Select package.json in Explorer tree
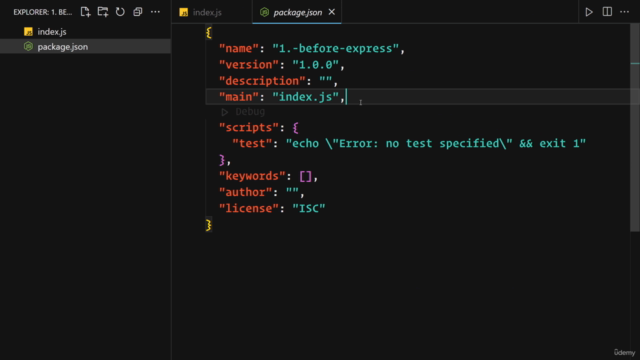This screenshot has width=640, height=360. pos(85,47)
